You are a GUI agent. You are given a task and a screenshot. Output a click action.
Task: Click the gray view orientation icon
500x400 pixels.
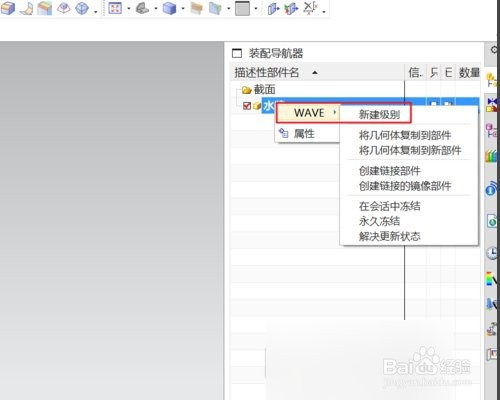click(142, 8)
